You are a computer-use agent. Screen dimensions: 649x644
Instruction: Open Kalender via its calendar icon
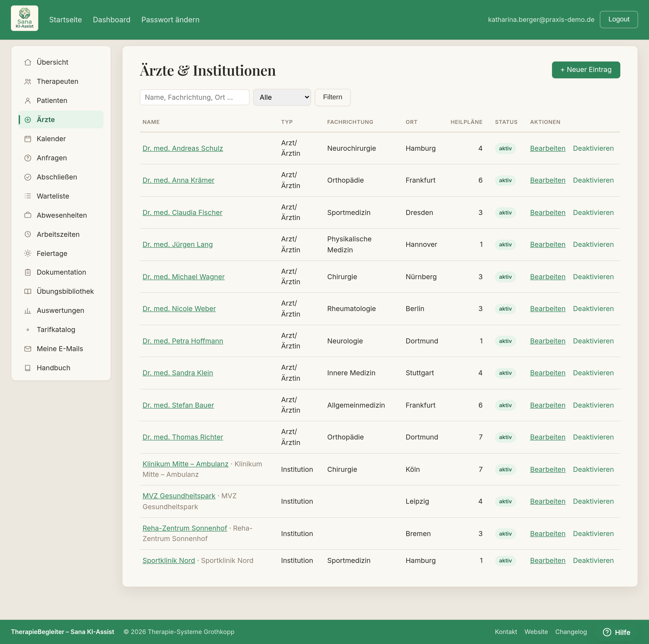(28, 139)
